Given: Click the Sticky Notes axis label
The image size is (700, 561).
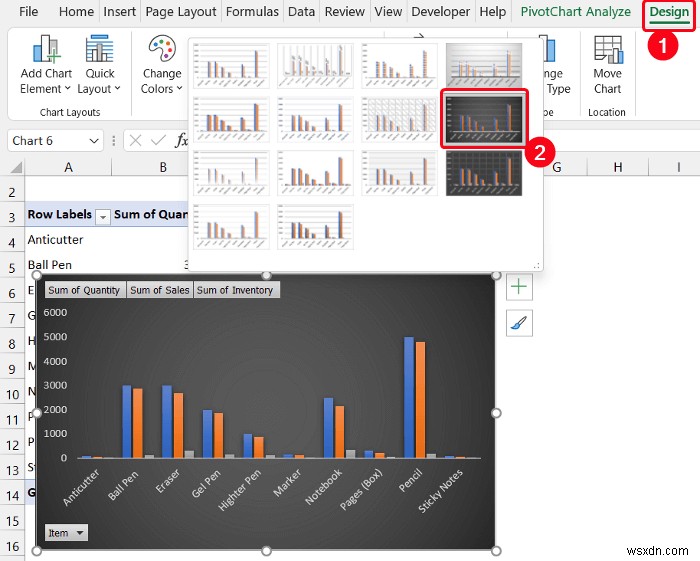Looking at the screenshot, I should point(441,490).
